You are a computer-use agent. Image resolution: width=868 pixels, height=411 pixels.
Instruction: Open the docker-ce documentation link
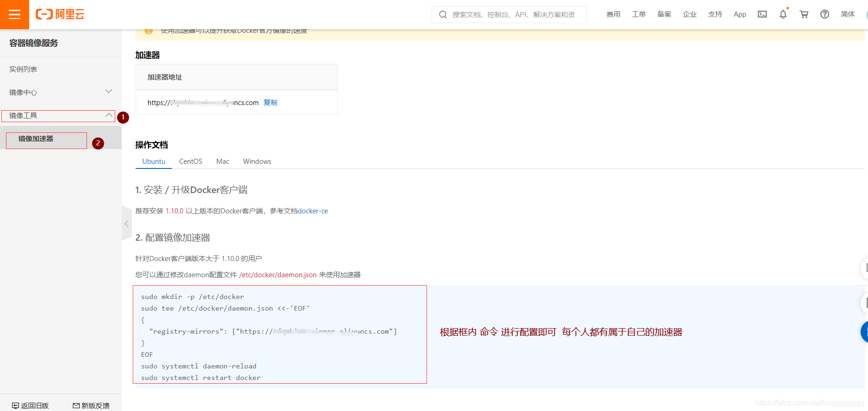pyautogui.click(x=313, y=211)
